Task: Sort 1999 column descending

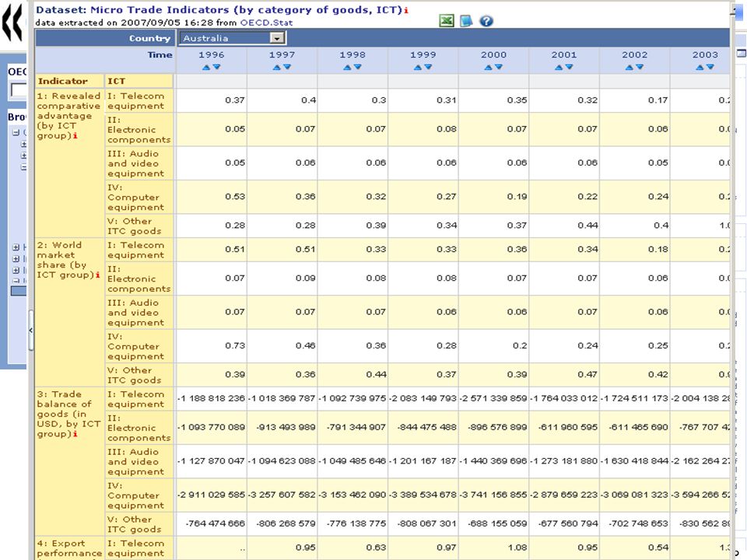Action: (x=428, y=67)
